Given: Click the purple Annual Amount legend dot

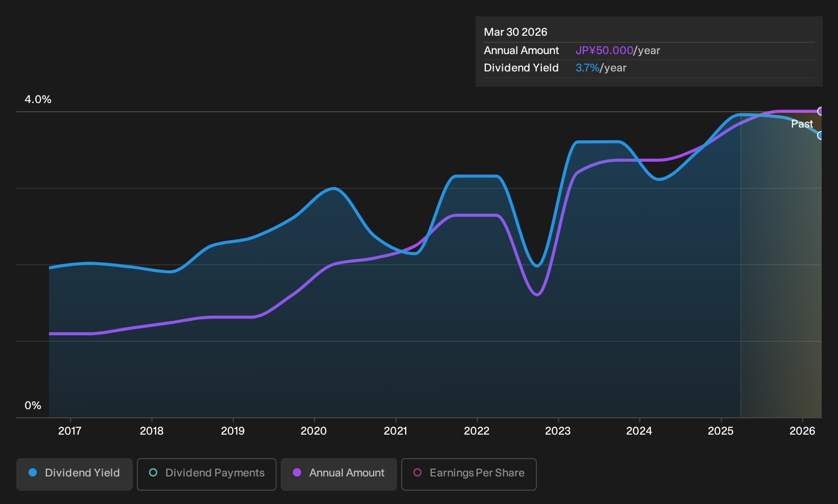Looking at the screenshot, I should 297,473.
